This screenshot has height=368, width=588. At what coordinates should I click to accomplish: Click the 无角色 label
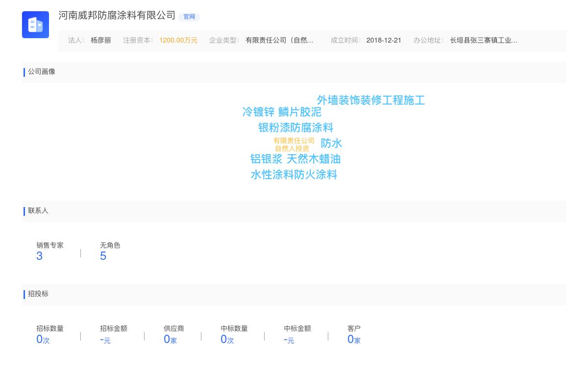(110, 246)
